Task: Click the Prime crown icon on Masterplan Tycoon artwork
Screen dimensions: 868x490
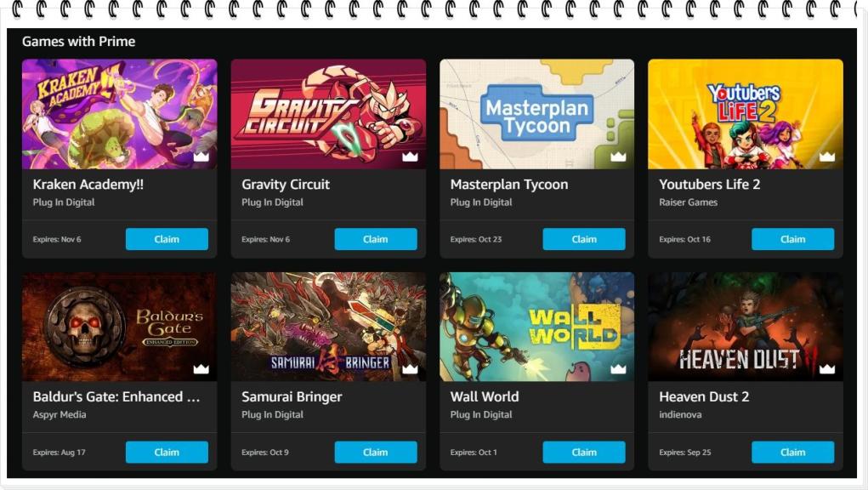Action: (618, 157)
